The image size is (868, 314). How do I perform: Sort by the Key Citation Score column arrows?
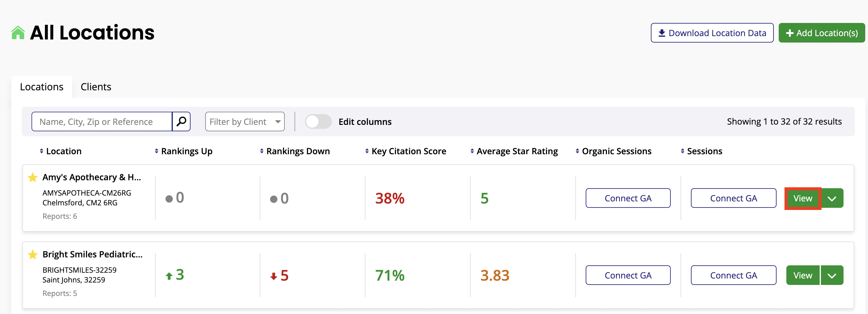pyautogui.click(x=367, y=151)
